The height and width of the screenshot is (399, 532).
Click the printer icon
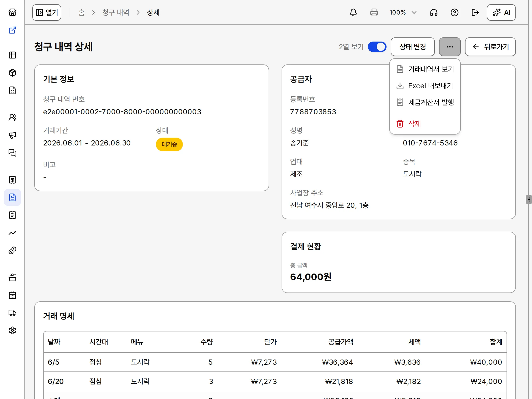coord(374,12)
